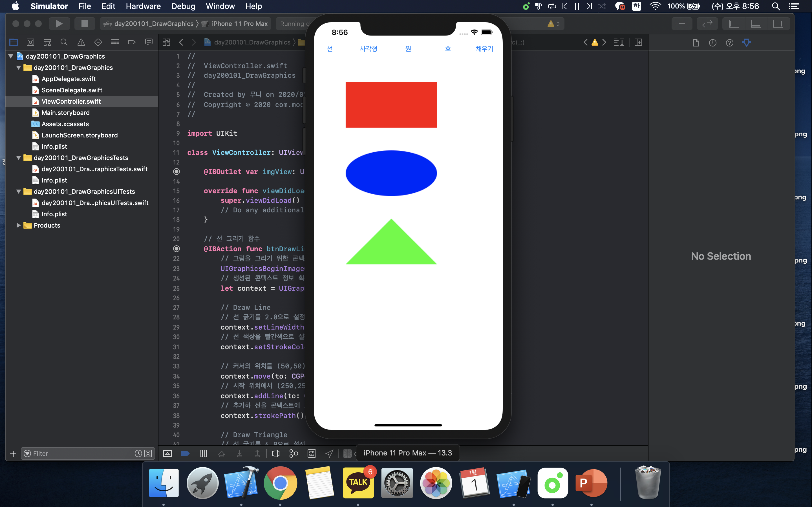Image resolution: width=812 pixels, height=507 pixels.
Task: Open the Debug menu in menu bar
Action: 183,6
